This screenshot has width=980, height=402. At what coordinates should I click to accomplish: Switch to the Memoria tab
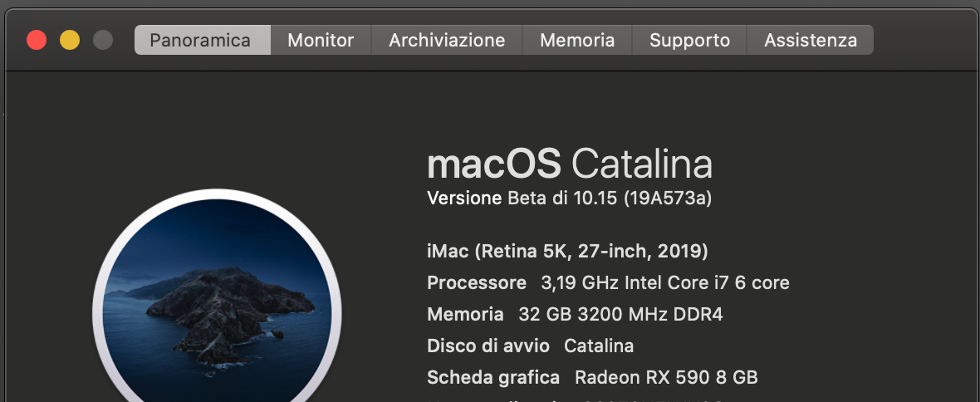[x=577, y=40]
